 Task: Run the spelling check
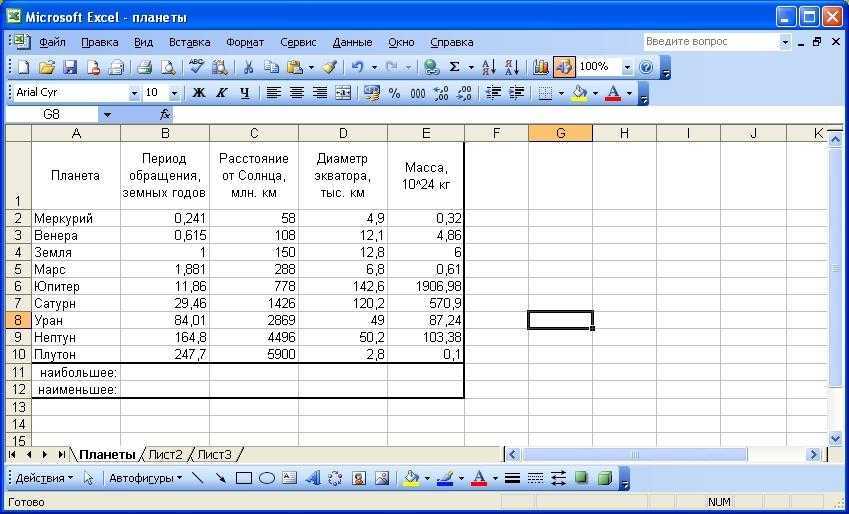pyautogui.click(x=197, y=67)
